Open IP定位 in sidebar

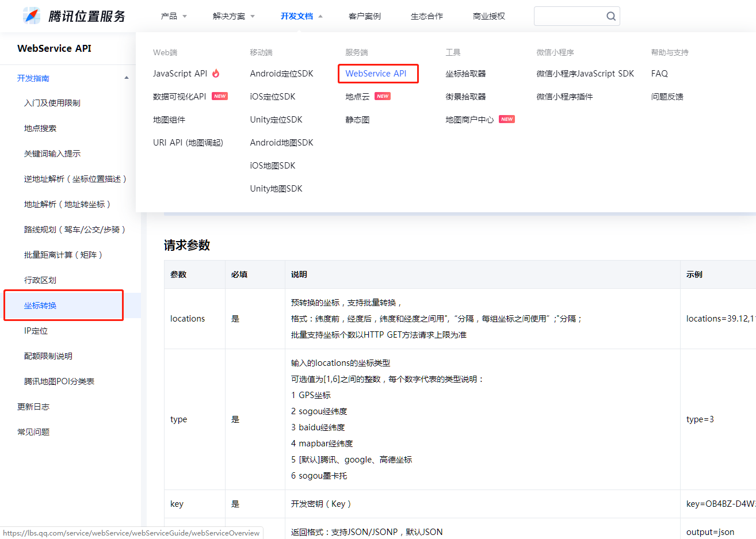pos(36,331)
